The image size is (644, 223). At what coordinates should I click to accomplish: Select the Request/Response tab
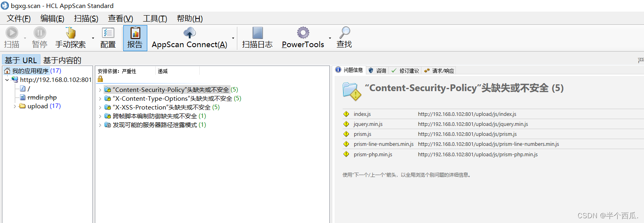click(x=439, y=70)
